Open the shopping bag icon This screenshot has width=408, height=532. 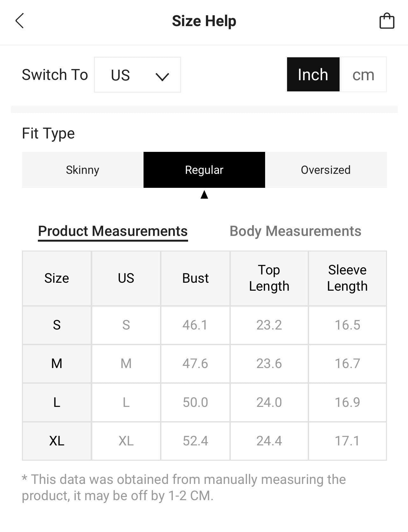[x=387, y=21]
